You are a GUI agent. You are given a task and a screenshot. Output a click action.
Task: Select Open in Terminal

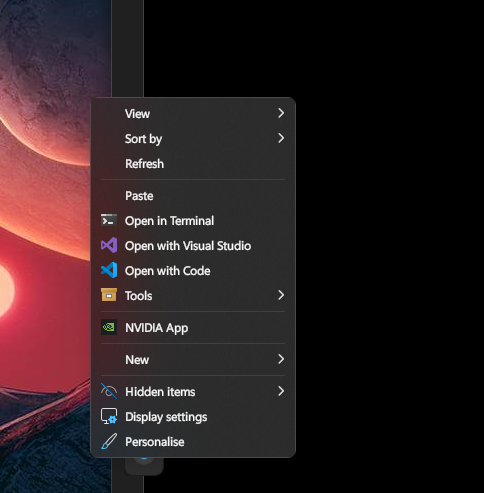193,221
